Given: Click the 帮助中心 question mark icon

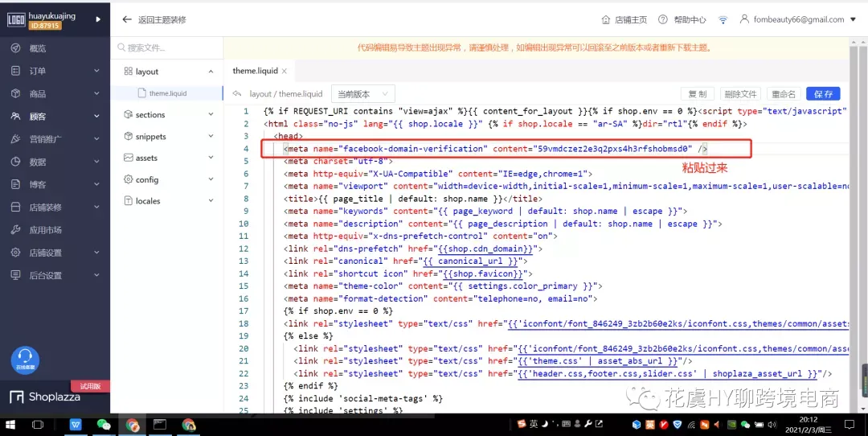Looking at the screenshot, I should click(662, 19).
